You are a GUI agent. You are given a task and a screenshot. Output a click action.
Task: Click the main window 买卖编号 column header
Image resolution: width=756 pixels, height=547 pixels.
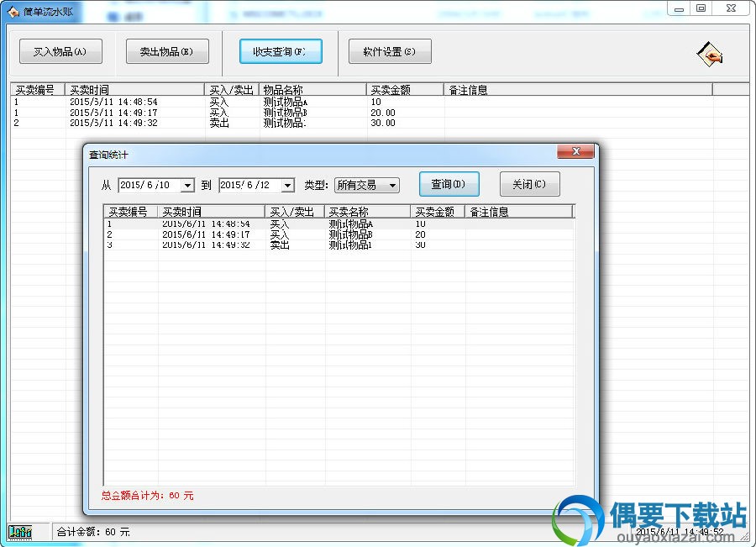(x=38, y=90)
